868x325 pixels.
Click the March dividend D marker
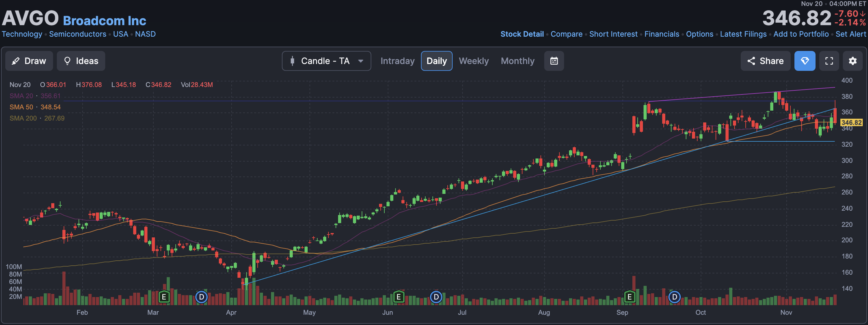click(x=201, y=297)
